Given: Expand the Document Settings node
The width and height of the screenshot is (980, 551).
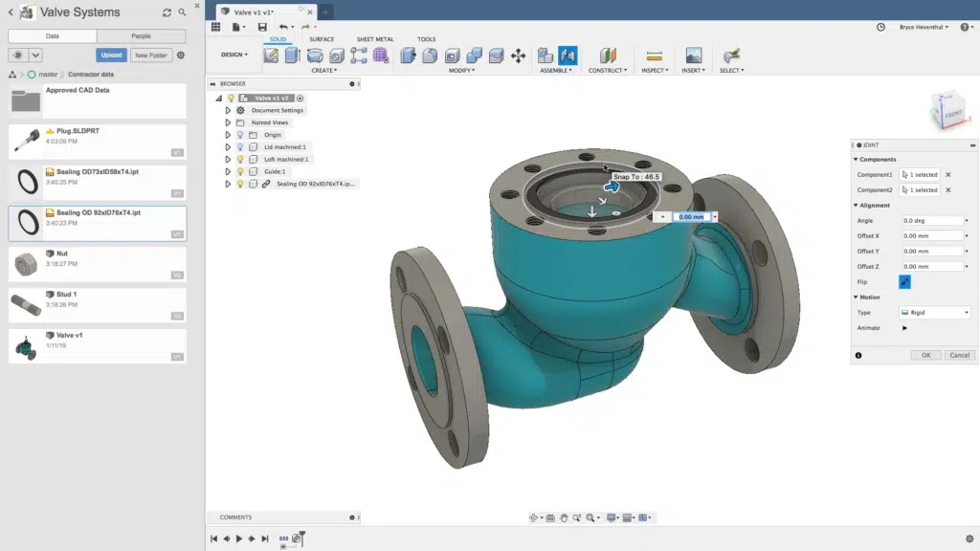Looking at the screenshot, I should point(229,110).
